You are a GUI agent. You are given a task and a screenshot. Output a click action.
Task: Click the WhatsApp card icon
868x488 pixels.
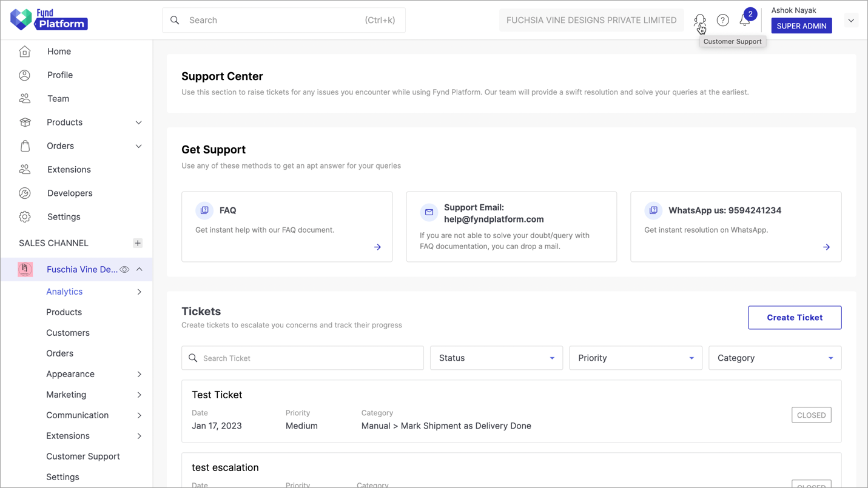[x=653, y=210]
